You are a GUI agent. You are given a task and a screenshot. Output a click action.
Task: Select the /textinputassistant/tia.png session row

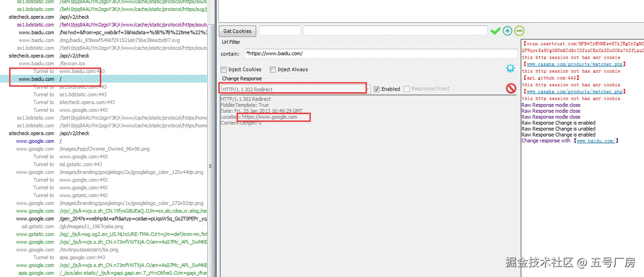[103, 250]
